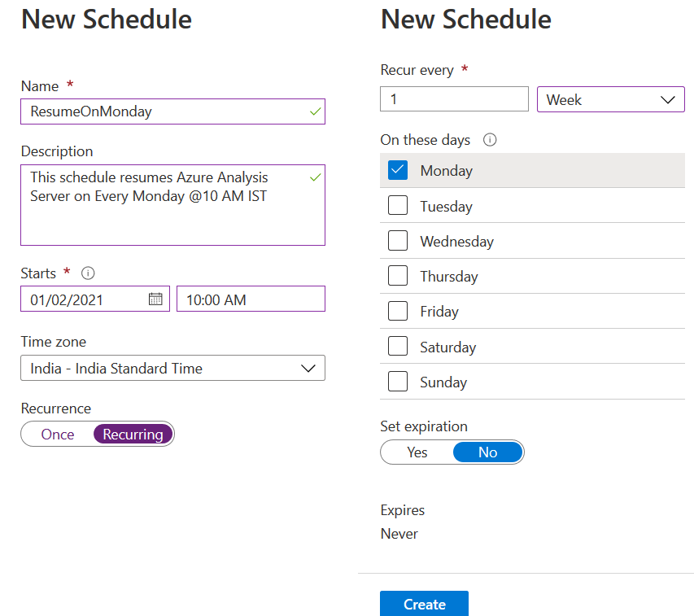This screenshot has height=616, width=694.
Task: Choose No for Set expiration
Action: coord(487,452)
